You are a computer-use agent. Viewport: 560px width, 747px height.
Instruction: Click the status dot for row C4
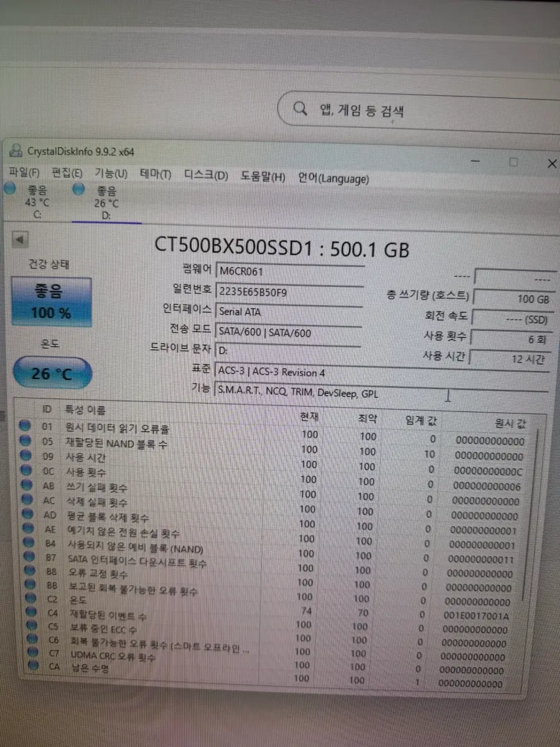click(32, 613)
